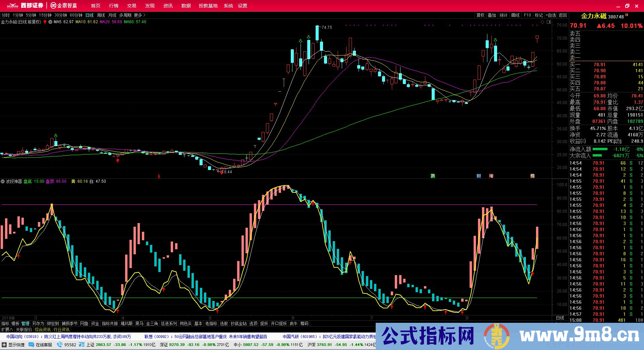Viewport: 644px width, 350px height.
Task: Click the 增 event marker on timeline
Action: tap(491, 176)
